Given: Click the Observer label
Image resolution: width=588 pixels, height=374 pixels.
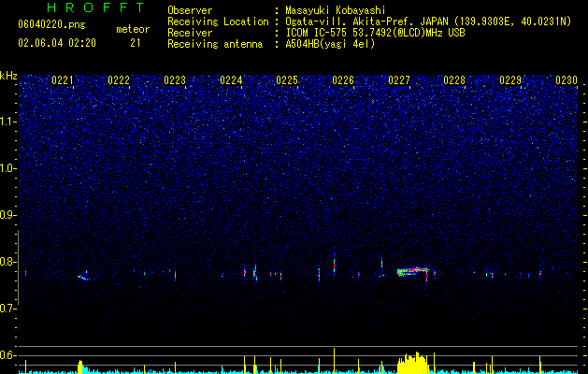Looking at the screenshot, I should pyautogui.click(x=190, y=10).
